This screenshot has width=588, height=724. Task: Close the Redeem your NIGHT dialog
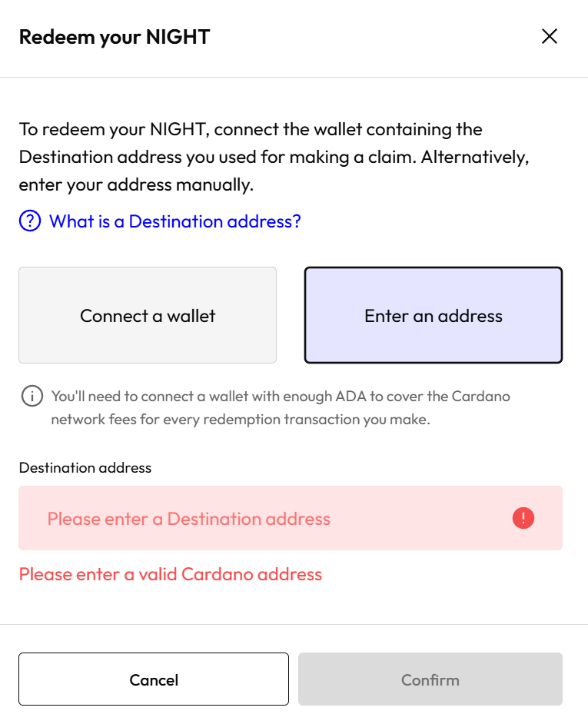pyautogui.click(x=549, y=37)
